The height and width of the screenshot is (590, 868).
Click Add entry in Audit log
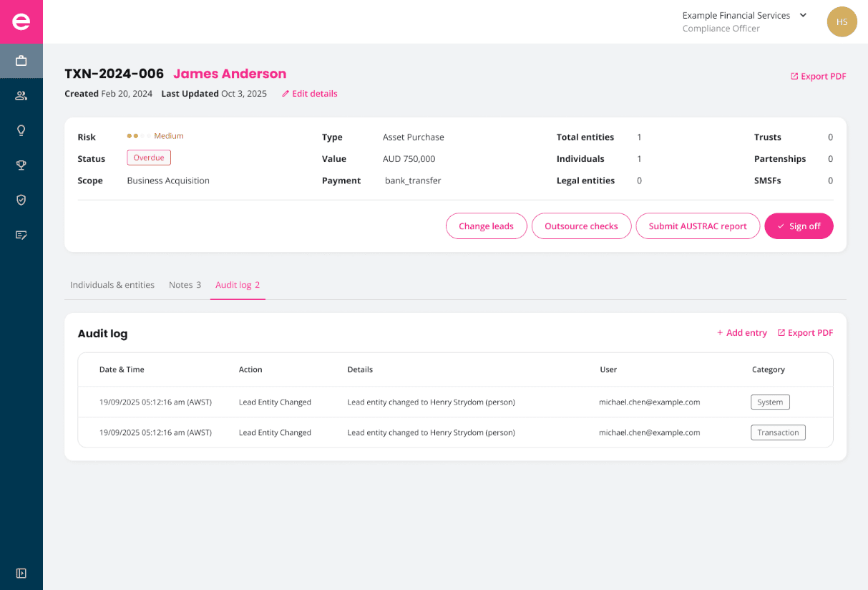(742, 333)
